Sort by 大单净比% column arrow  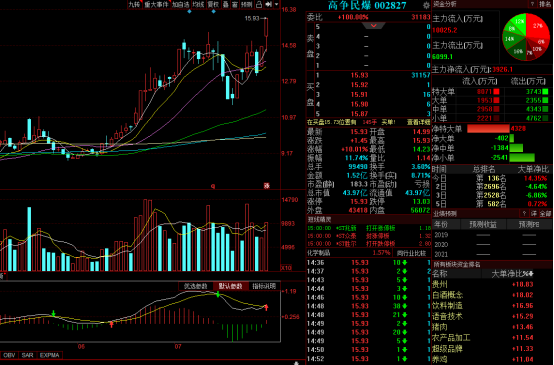531,274
